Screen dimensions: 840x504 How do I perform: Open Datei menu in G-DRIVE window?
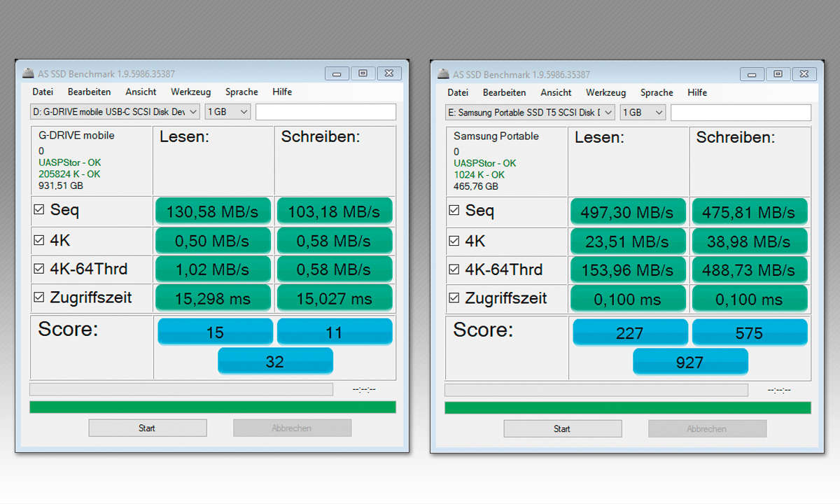(x=43, y=92)
